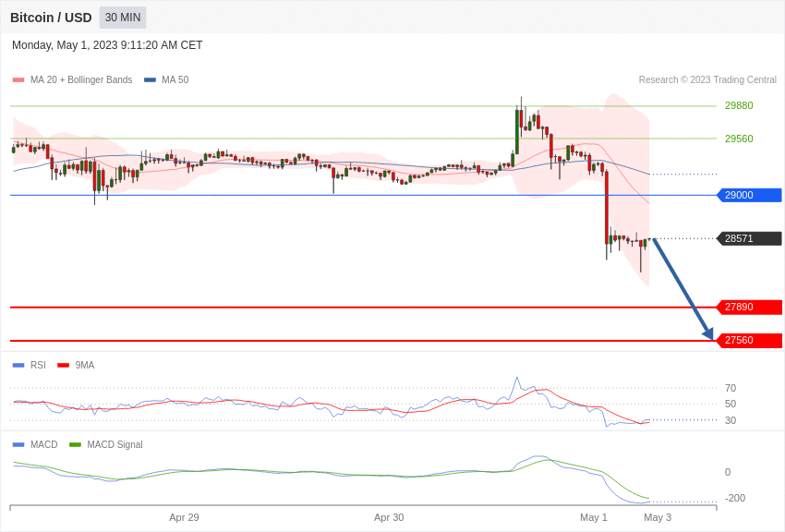Click the 9MA legend red swatch
Image resolution: width=785 pixels, height=532 pixels.
(63, 366)
